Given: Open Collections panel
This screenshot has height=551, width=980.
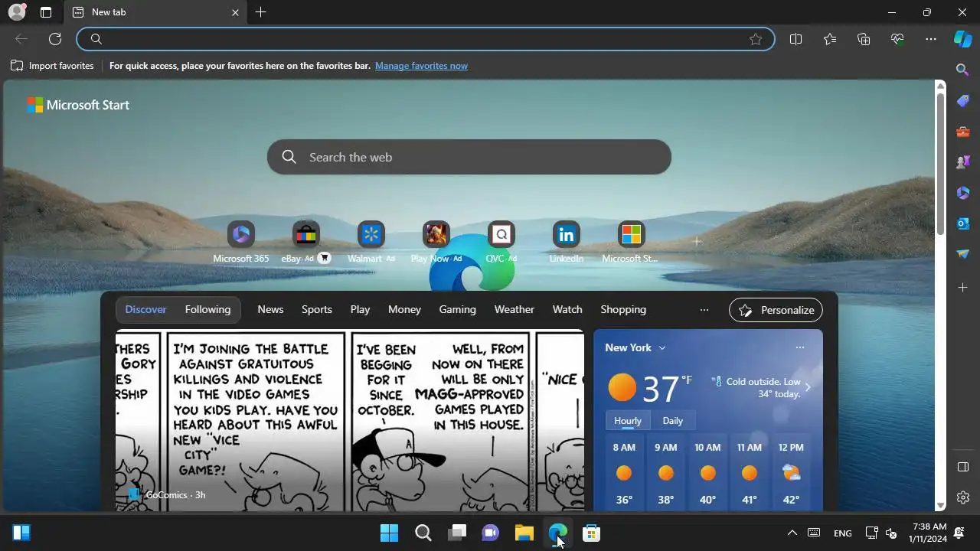Looking at the screenshot, I should [x=864, y=39].
